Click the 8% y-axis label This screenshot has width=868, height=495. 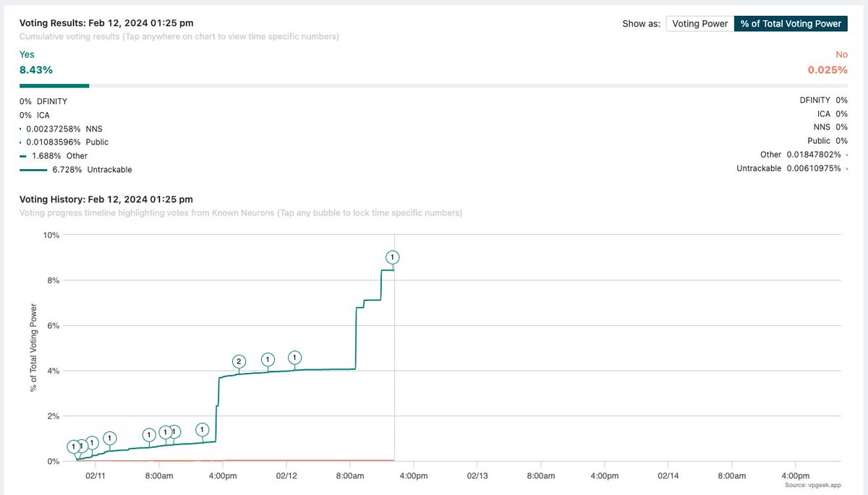(x=54, y=280)
